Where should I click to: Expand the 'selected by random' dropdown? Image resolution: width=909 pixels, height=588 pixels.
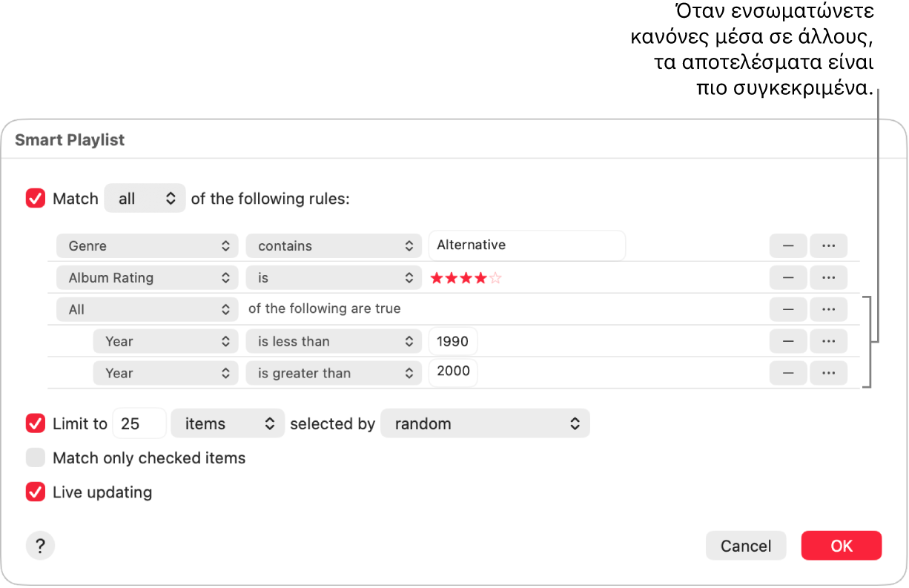(x=485, y=424)
